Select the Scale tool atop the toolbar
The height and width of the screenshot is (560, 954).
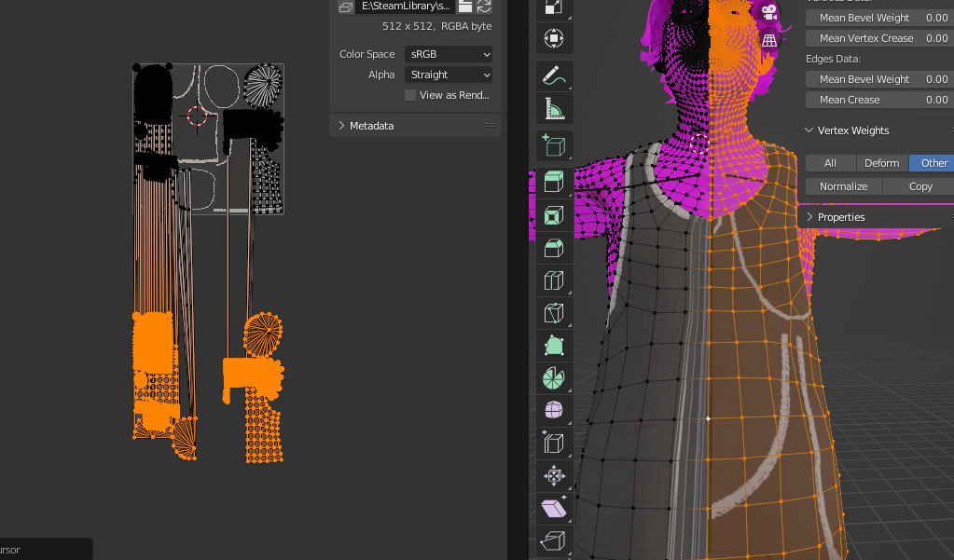pos(554,8)
